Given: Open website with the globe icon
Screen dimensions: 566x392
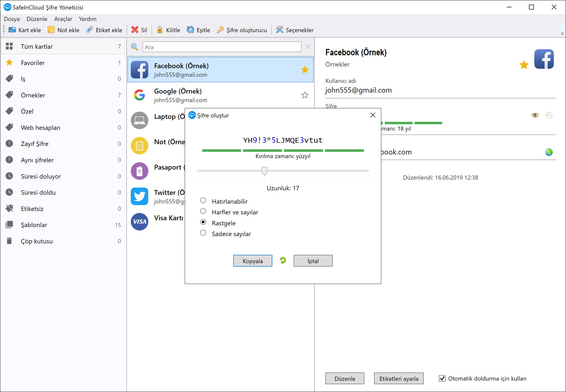Looking at the screenshot, I should pyautogui.click(x=549, y=152).
